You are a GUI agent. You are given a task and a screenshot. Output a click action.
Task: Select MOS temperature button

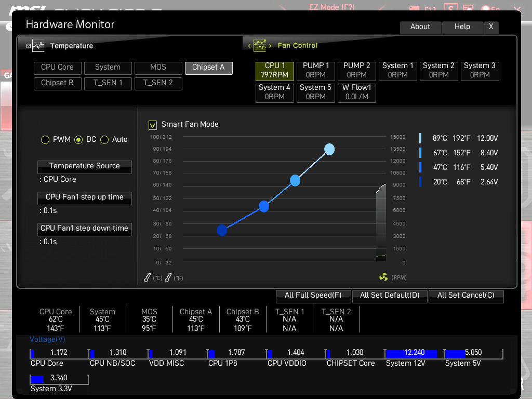tap(158, 68)
